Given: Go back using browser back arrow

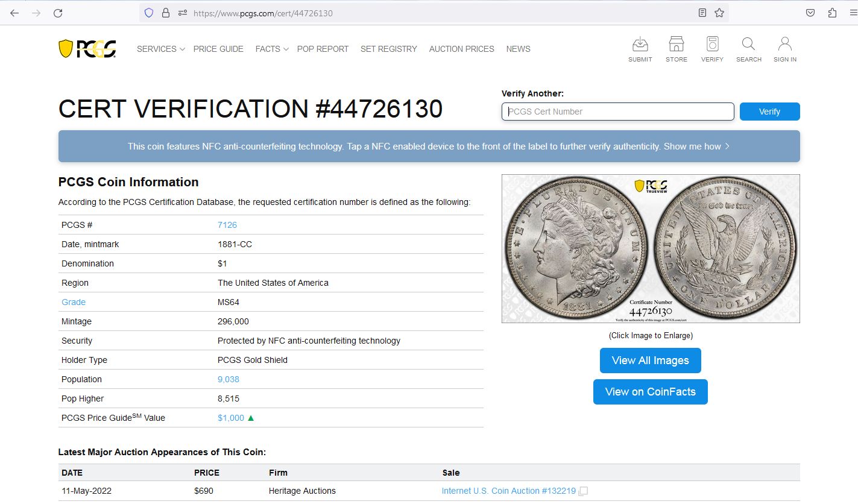Looking at the screenshot, I should (x=14, y=13).
